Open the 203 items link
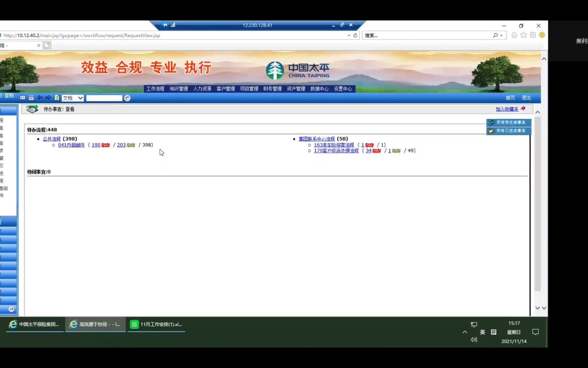 pos(121,145)
